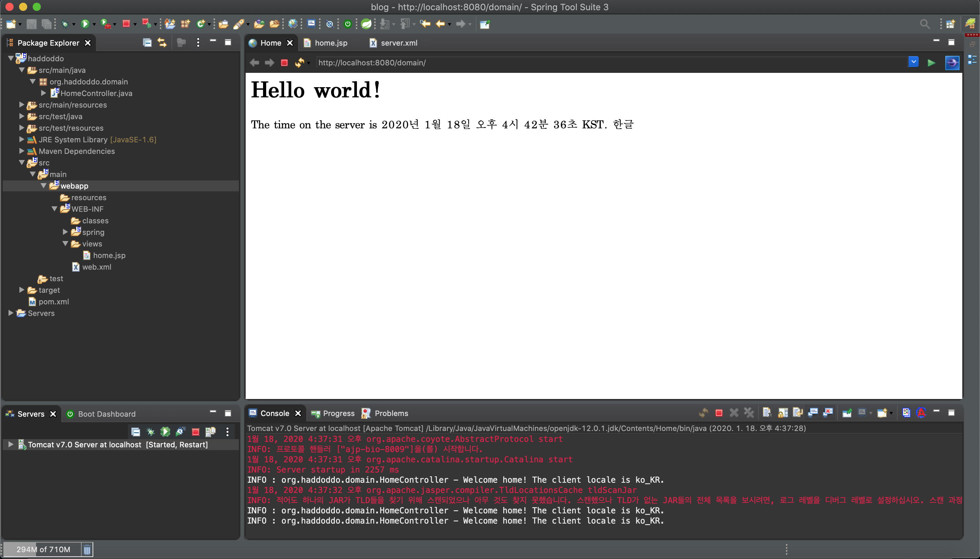Run garbage collector trash icon
The height and width of the screenshot is (559, 980).
[x=87, y=549]
